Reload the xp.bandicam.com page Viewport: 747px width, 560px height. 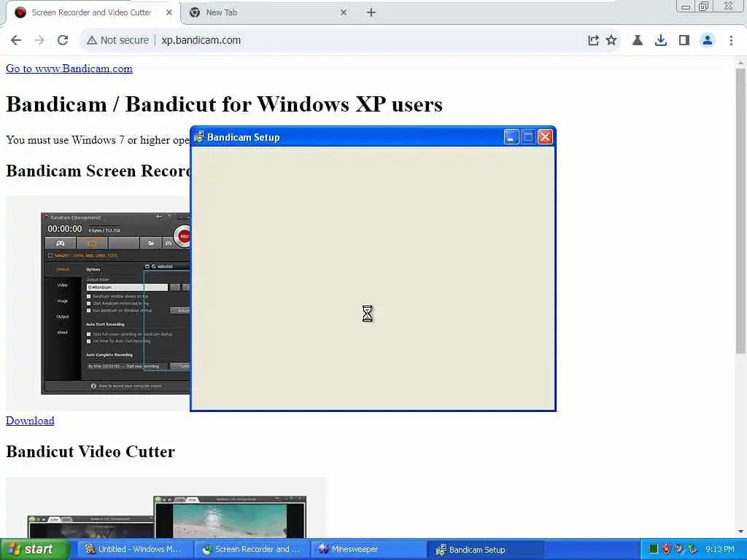coord(63,41)
